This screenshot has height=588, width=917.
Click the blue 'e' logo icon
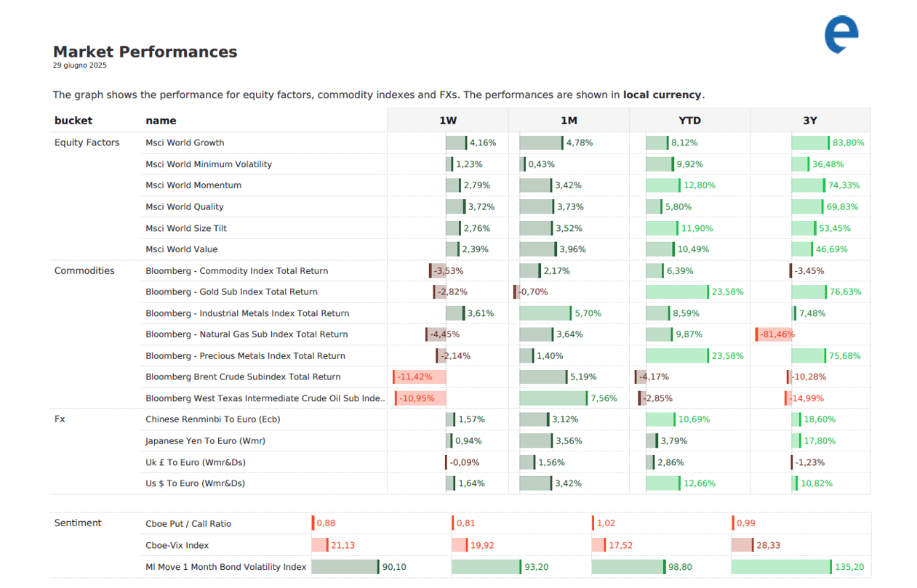tap(841, 34)
